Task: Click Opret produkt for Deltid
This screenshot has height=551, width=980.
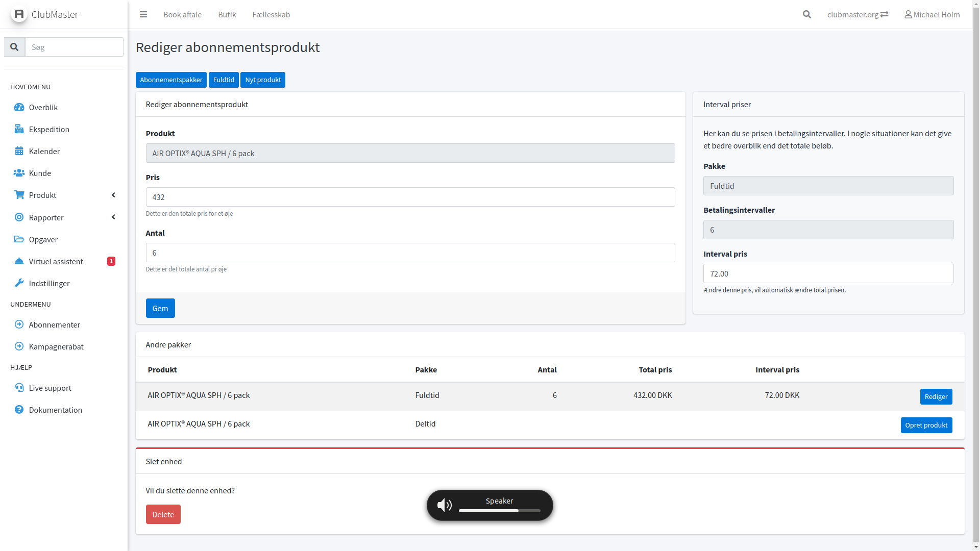Action: click(x=926, y=425)
